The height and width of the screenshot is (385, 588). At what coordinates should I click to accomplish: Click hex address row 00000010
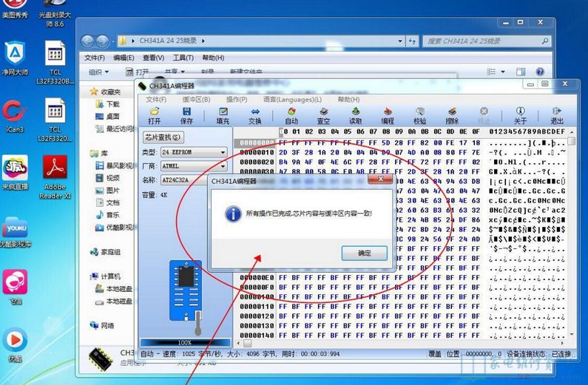(x=257, y=152)
